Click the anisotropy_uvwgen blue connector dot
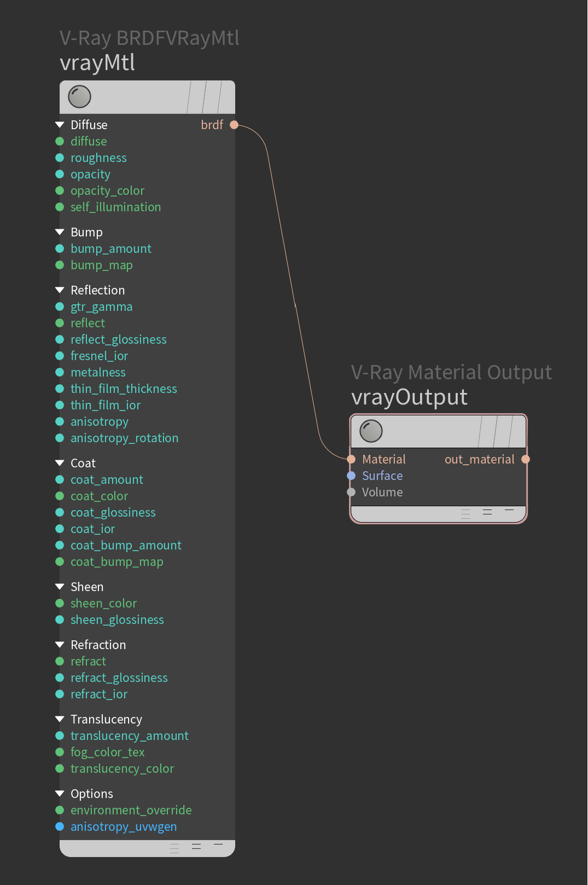Viewport: 588px width, 885px height. 60,826
